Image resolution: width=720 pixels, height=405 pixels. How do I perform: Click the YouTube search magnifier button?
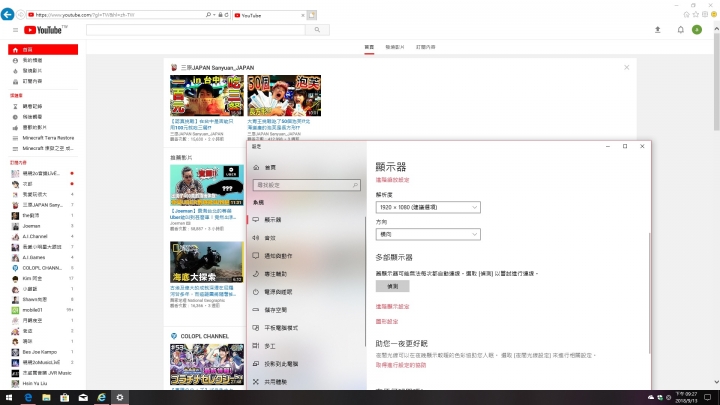tap(317, 30)
